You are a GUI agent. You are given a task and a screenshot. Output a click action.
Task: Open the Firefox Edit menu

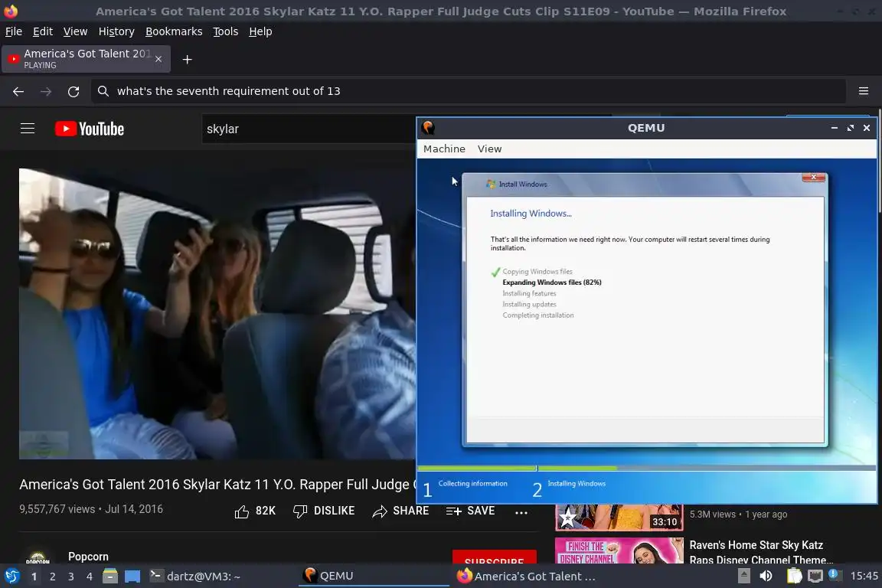43,31
